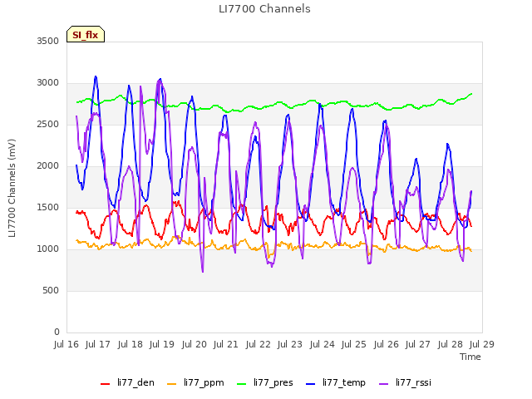Viewport: 532px width, 399px height.
Task: Toggle li77_pres series in legend
Action: (264, 382)
